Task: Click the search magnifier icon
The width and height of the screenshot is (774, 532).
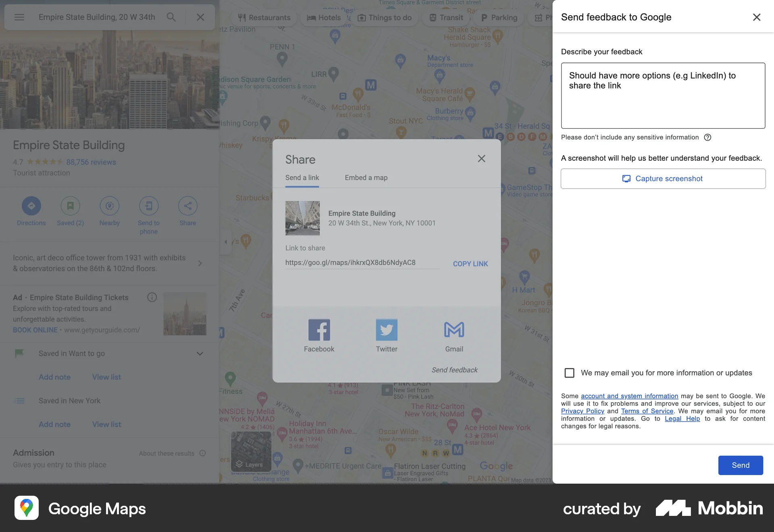Action: (171, 17)
